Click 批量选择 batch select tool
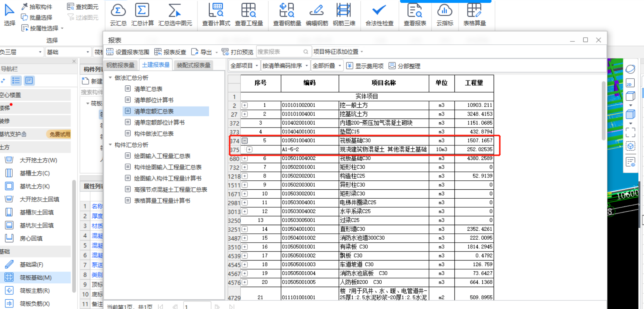This screenshot has height=309, width=644. coord(37,17)
